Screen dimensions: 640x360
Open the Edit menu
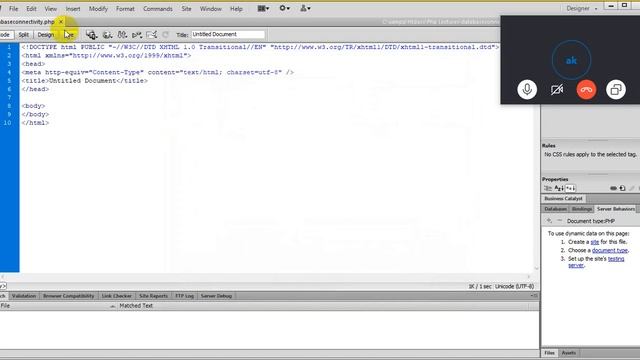click(31, 9)
